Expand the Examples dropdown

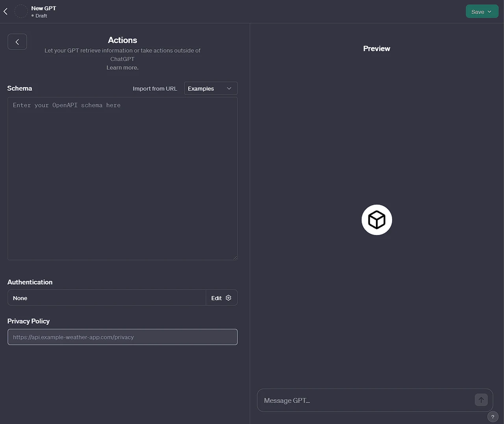(211, 88)
